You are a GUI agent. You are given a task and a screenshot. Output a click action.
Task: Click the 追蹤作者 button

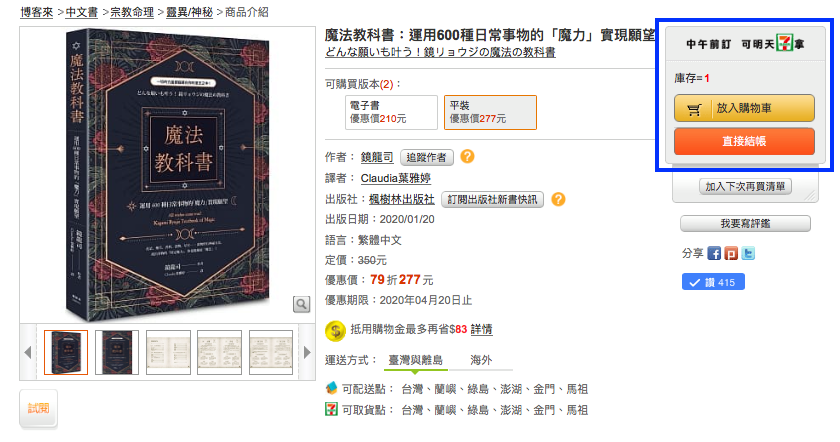point(427,157)
